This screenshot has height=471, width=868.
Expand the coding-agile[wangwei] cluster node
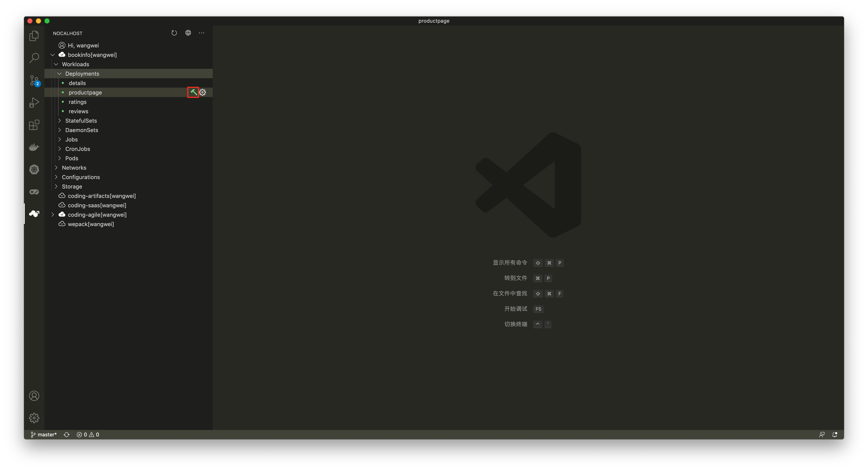coord(53,215)
